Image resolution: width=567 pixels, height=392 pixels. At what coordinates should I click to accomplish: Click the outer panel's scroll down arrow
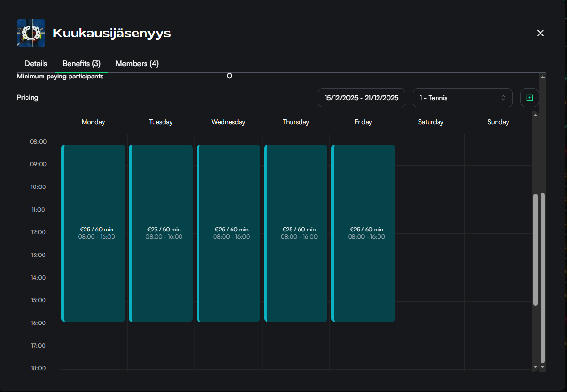click(x=542, y=367)
